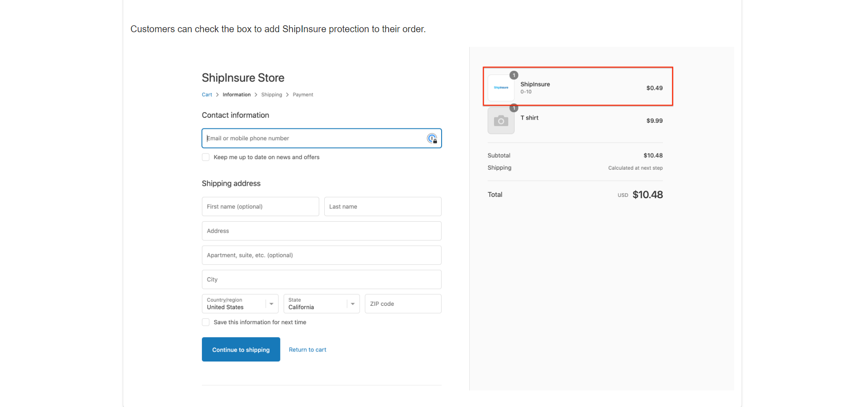Click the T shirt item name
Image resolution: width=868 pixels, height=407 pixels.
point(529,118)
